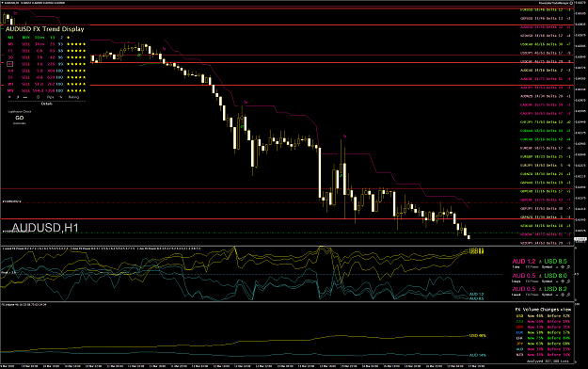Select the 30 minute SELL timeframe row
588x369 pixels.
pos(46,57)
